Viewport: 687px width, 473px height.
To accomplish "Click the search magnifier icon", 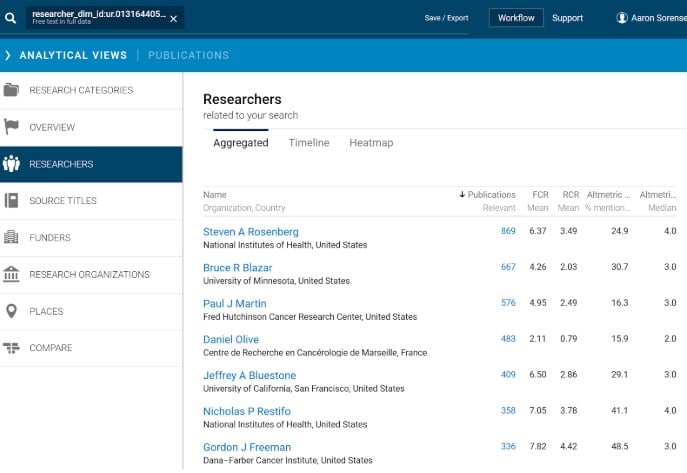I will 11,18.
